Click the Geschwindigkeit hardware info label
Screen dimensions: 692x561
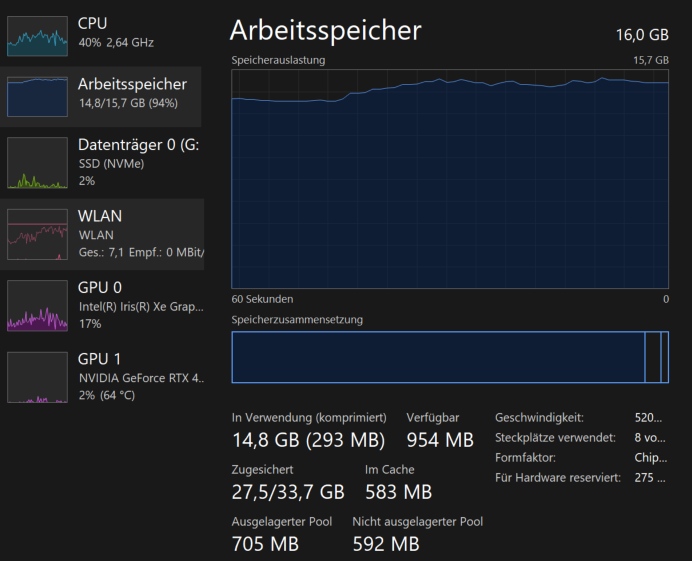[x=539, y=418]
